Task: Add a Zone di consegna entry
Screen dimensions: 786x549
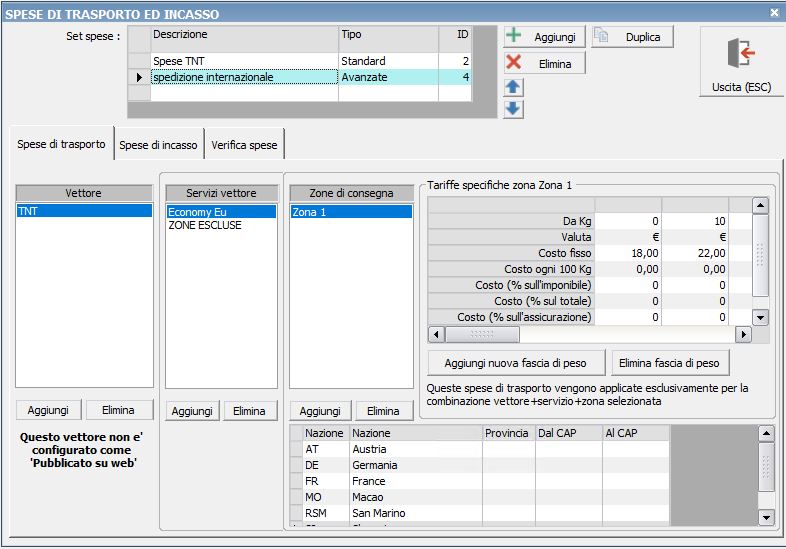Action: coord(320,411)
